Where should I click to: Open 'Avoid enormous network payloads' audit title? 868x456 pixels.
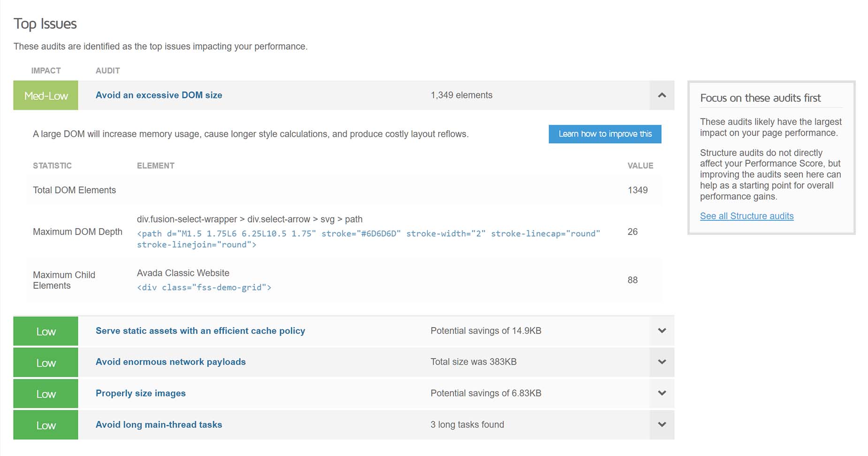171,362
